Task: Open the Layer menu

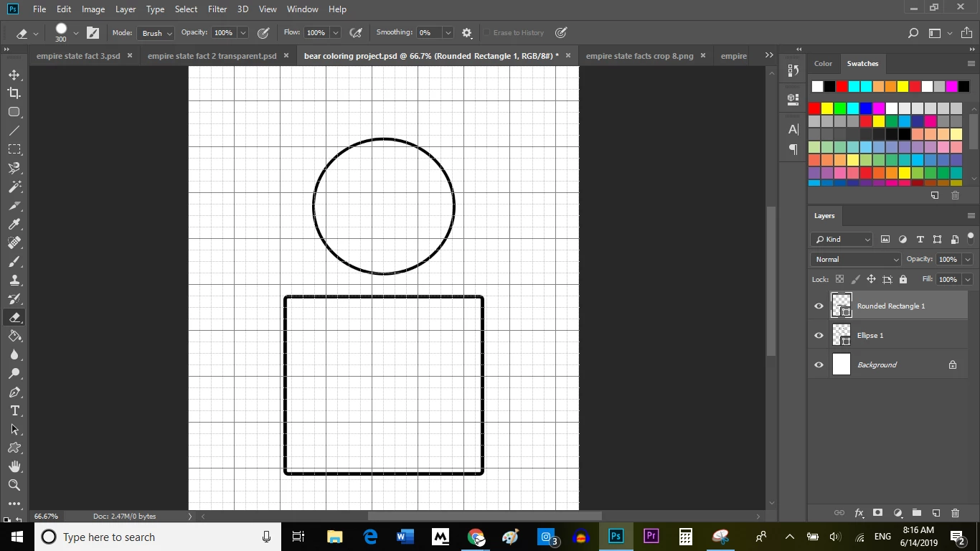Action: [126, 9]
